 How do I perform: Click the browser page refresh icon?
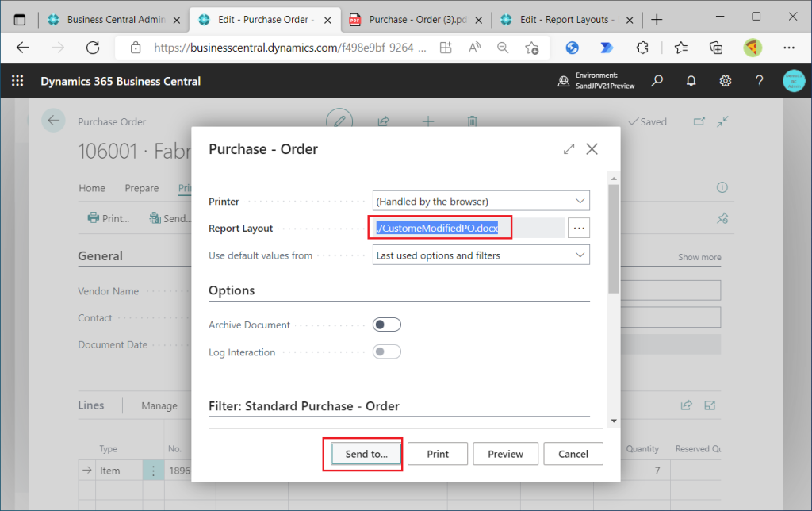click(x=93, y=48)
